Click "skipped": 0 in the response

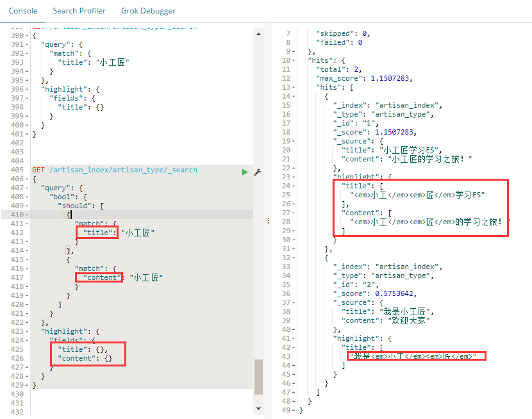[x=343, y=33]
